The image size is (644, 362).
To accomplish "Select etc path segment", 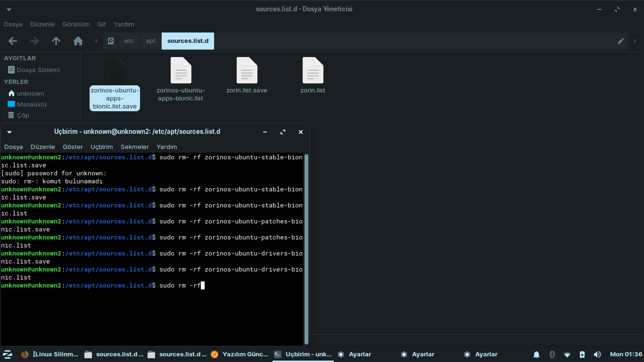I will 129,41.
